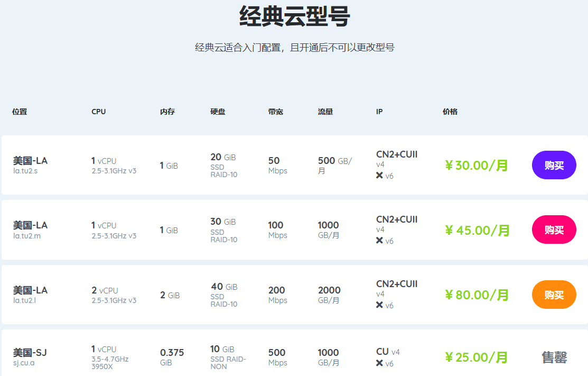Viewport: 588px width, 376px height.
Task: Click the pink 购买 button for la.tu2.m
Action: [x=554, y=230]
